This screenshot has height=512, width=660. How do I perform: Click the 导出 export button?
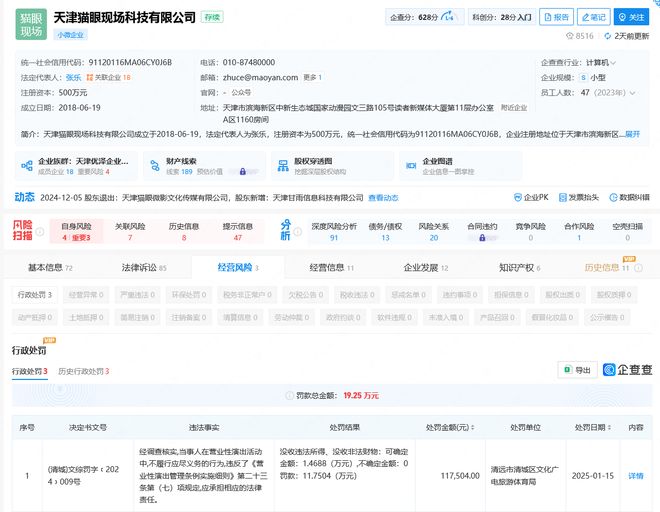pos(578,370)
